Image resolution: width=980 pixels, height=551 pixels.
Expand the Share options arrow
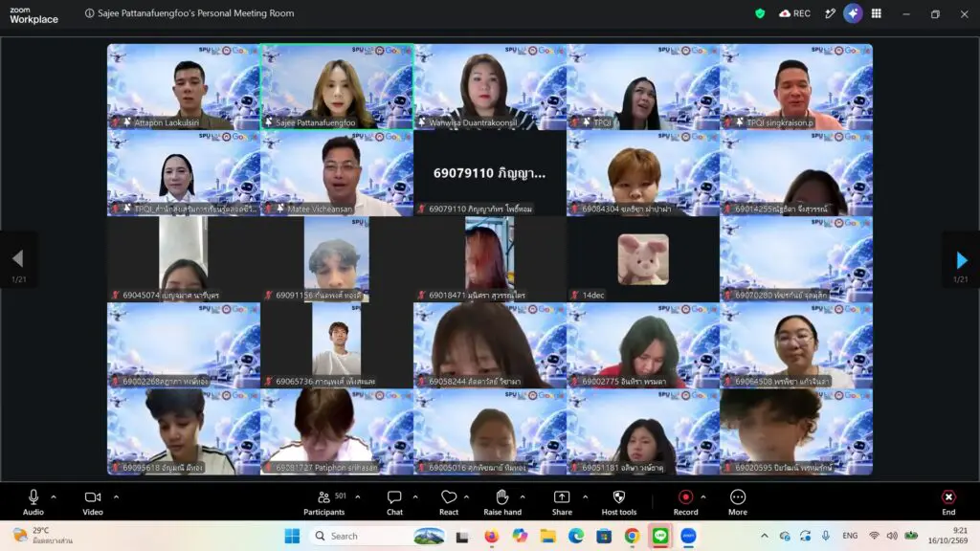(585, 497)
